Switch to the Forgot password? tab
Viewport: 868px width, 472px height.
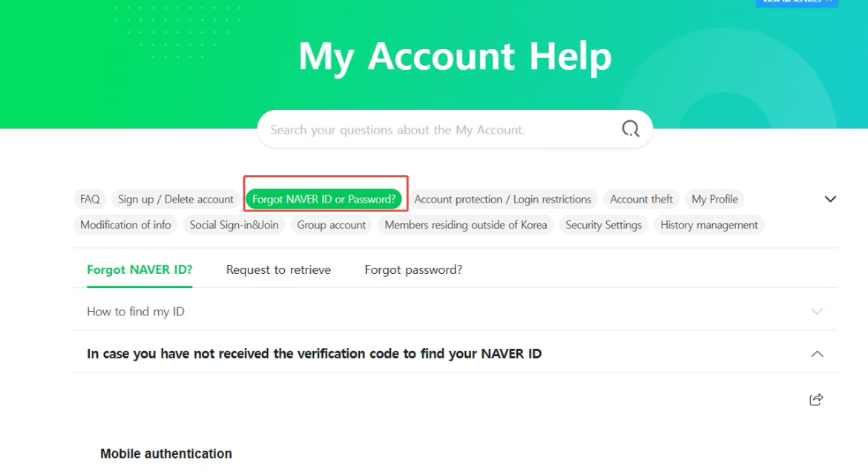point(413,269)
